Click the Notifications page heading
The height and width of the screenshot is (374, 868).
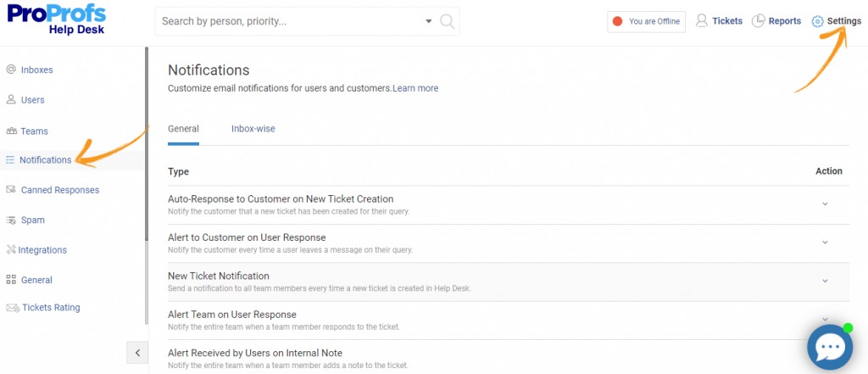point(209,70)
